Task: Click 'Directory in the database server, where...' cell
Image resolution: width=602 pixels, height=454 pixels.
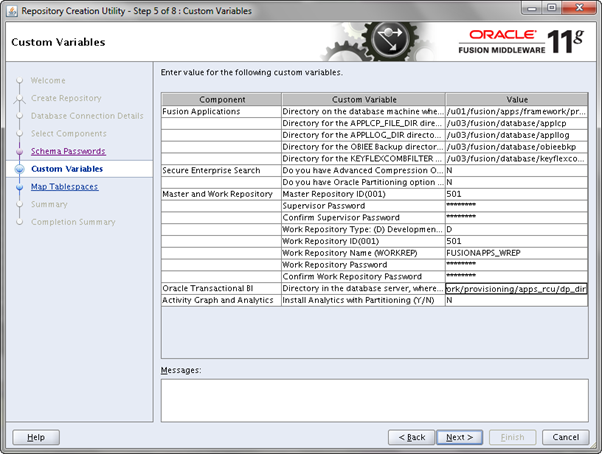Action: click(364, 289)
